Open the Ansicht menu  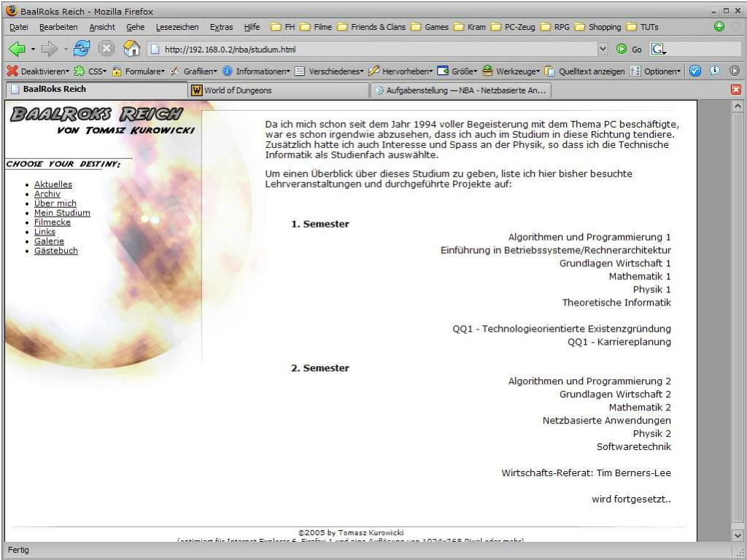102,27
